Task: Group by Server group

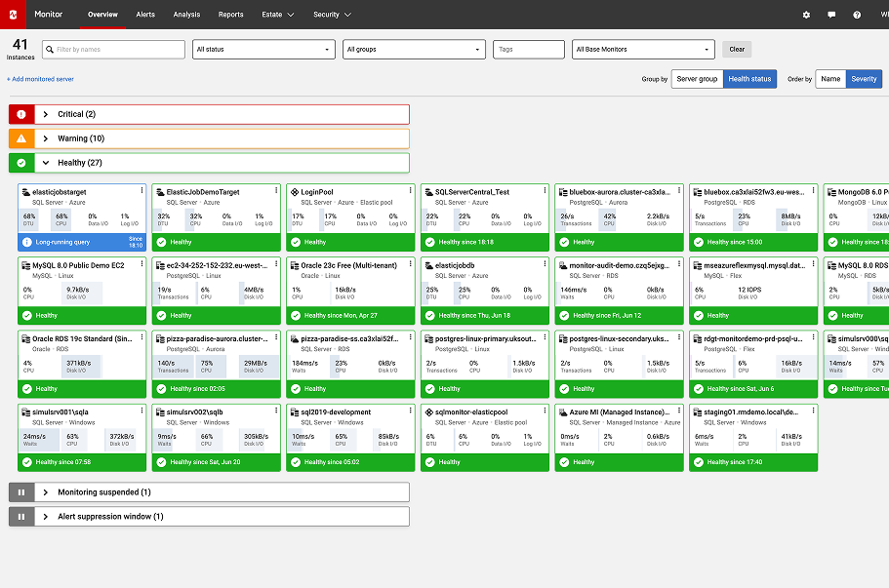Action: (697, 79)
